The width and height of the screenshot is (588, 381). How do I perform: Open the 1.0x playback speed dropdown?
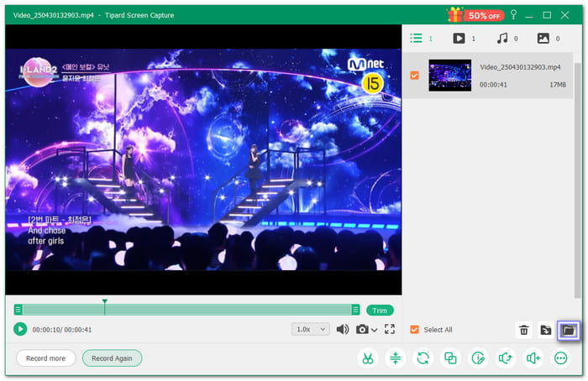tap(311, 329)
